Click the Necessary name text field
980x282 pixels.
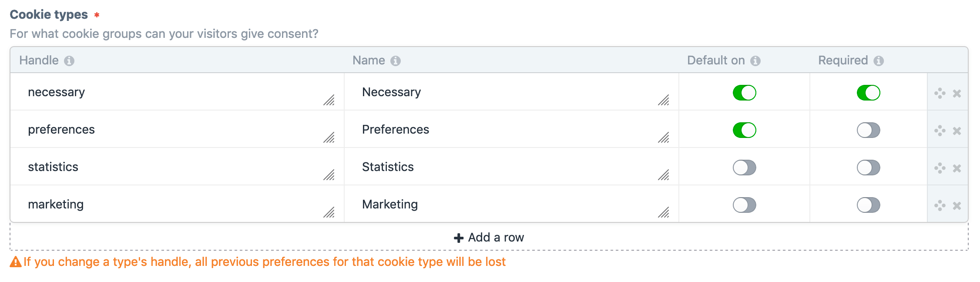tap(512, 92)
